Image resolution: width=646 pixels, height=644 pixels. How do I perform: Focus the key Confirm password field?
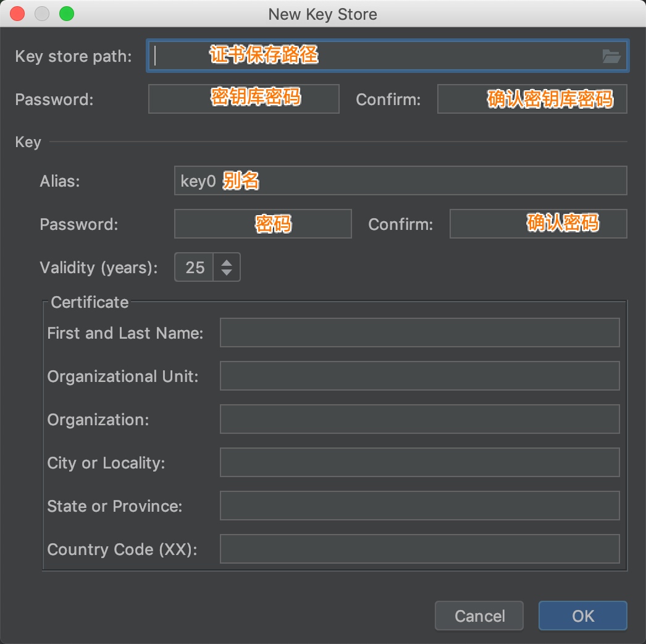pos(538,224)
